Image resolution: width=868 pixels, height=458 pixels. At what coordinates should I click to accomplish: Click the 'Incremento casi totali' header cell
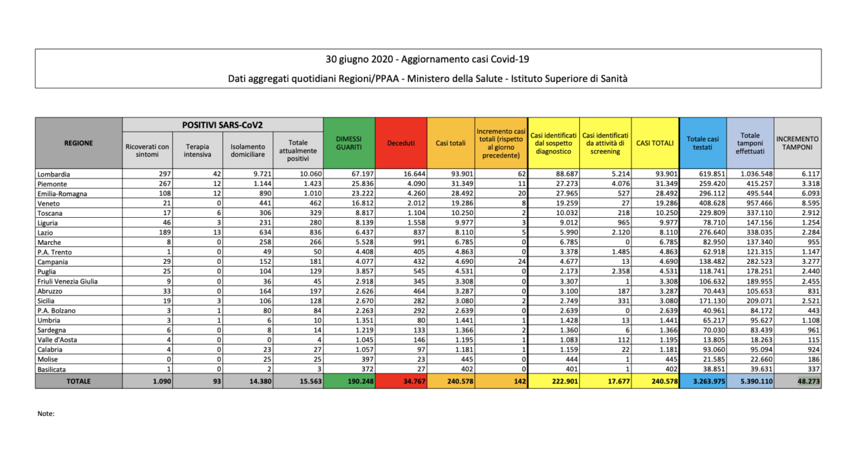pyautogui.click(x=501, y=143)
